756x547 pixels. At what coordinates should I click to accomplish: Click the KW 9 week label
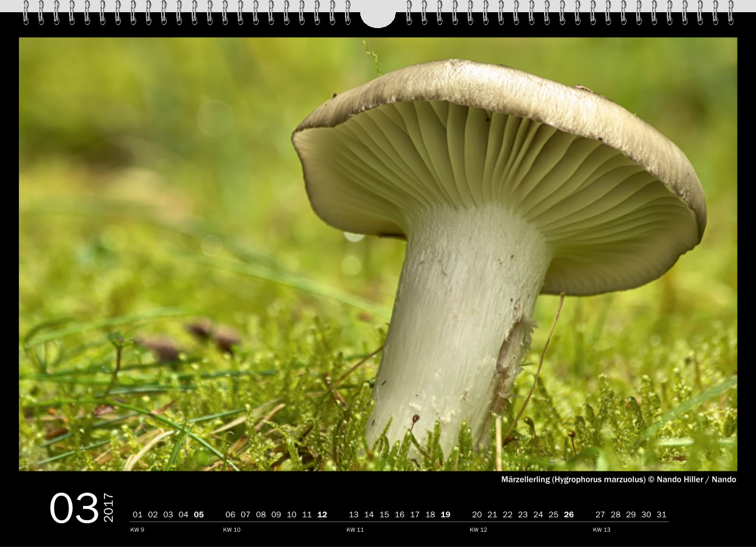coord(137,530)
